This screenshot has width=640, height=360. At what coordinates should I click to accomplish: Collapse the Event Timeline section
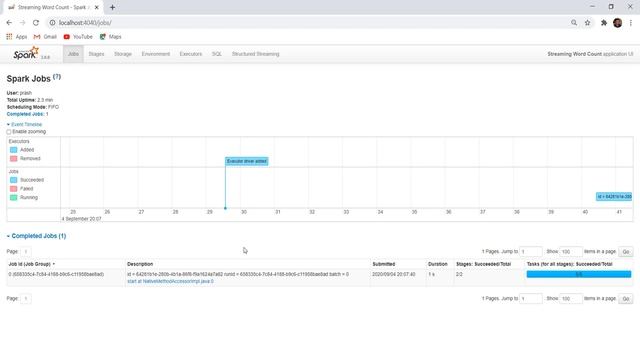(x=24, y=124)
